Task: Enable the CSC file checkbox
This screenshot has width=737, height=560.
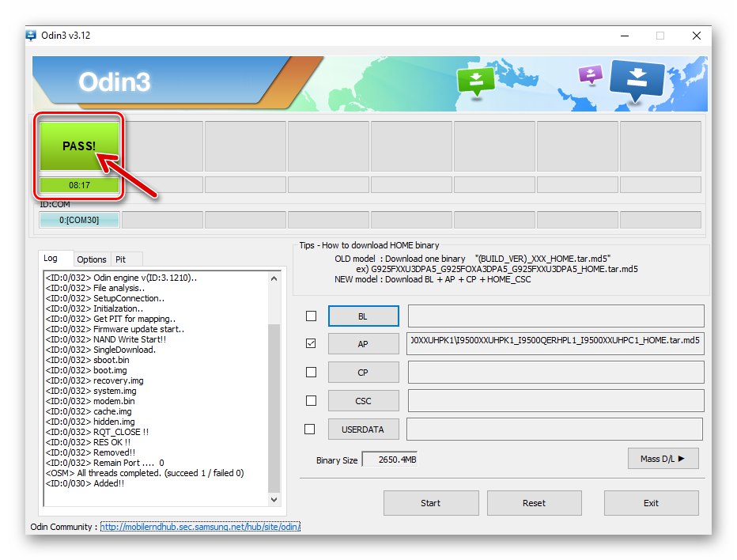Action: 311,400
